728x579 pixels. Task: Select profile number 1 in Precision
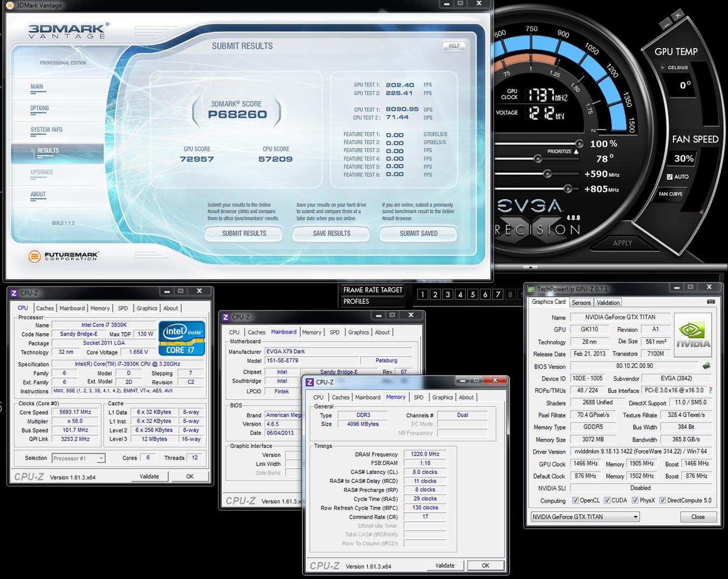(x=423, y=294)
